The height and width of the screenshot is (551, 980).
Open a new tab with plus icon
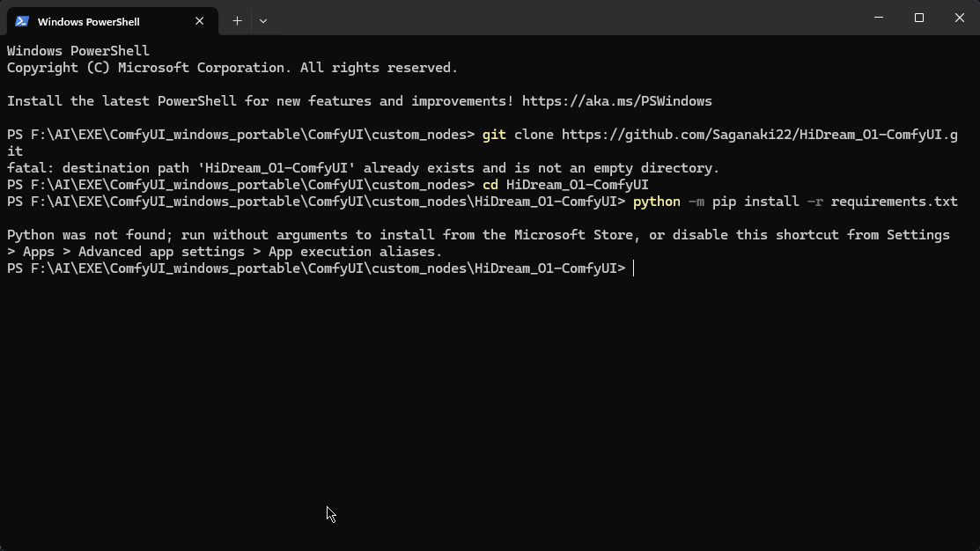point(237,20)
